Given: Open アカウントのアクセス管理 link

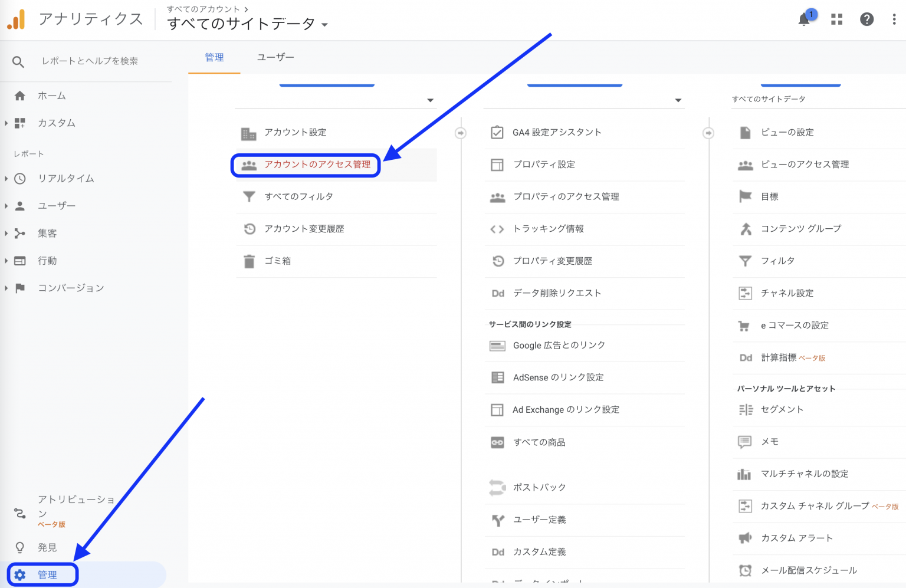Looking at the screenshot, I should click(317, 165).
